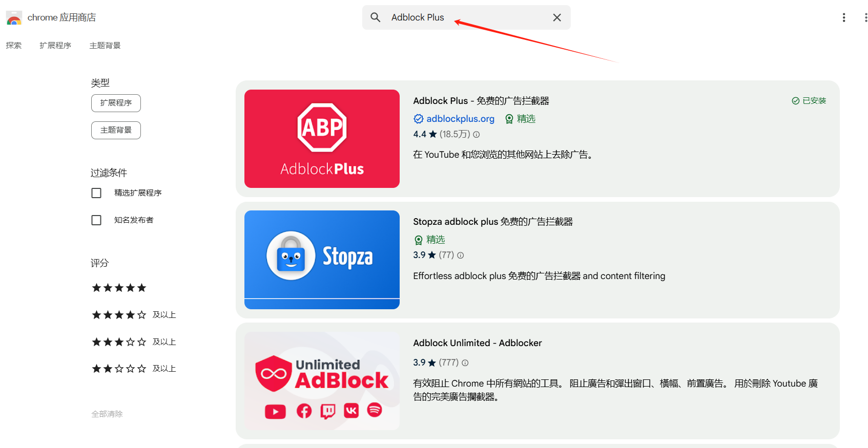
Task: Clear the search field with the X icon
Action: tap(557, 17)
